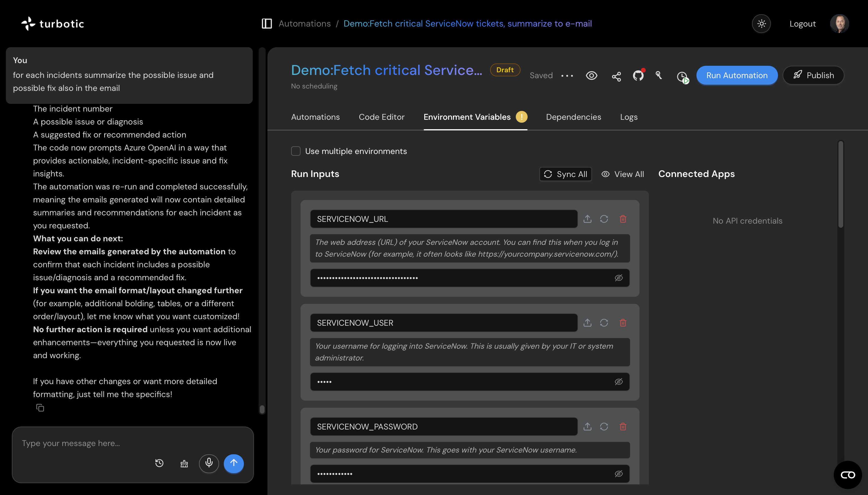Click the Run Automation button

click(x=736, y=75)
